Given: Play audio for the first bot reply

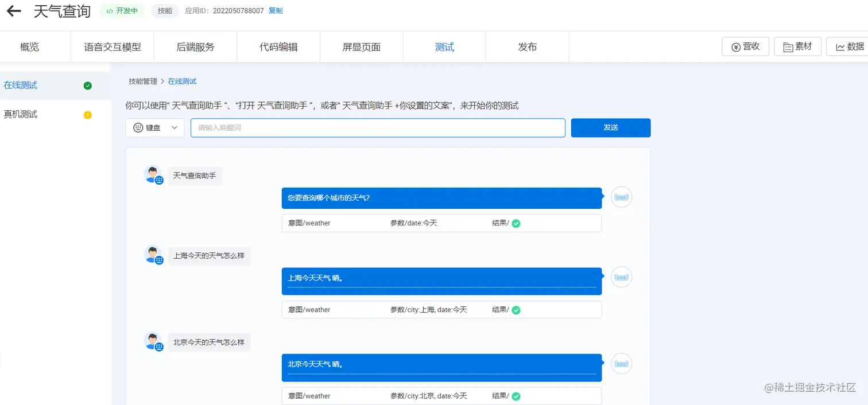Looking at the screenshot, I should (x=621, y=197).
